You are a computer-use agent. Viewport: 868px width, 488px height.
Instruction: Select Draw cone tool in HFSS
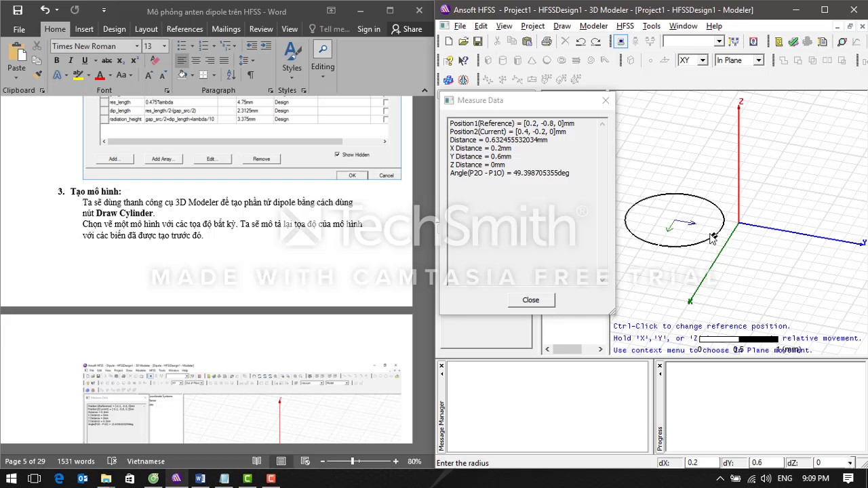tap(532, 60)
